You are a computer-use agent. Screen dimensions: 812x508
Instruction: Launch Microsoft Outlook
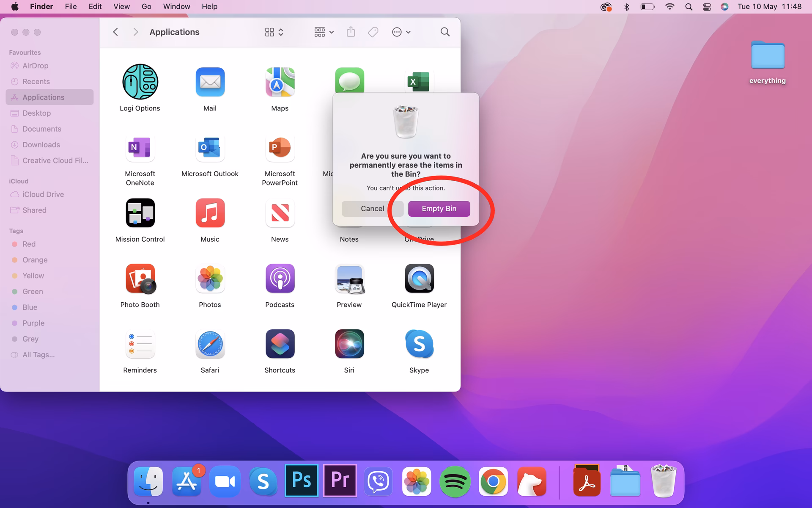[210, 147]
